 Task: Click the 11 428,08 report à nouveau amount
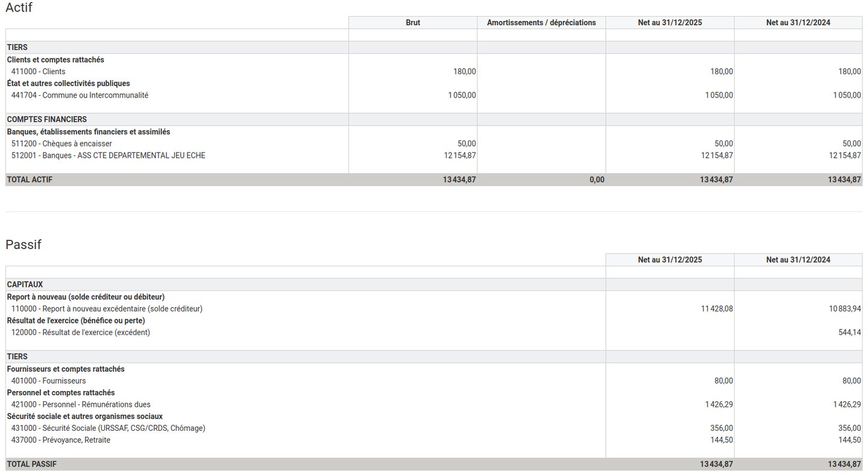717,308
